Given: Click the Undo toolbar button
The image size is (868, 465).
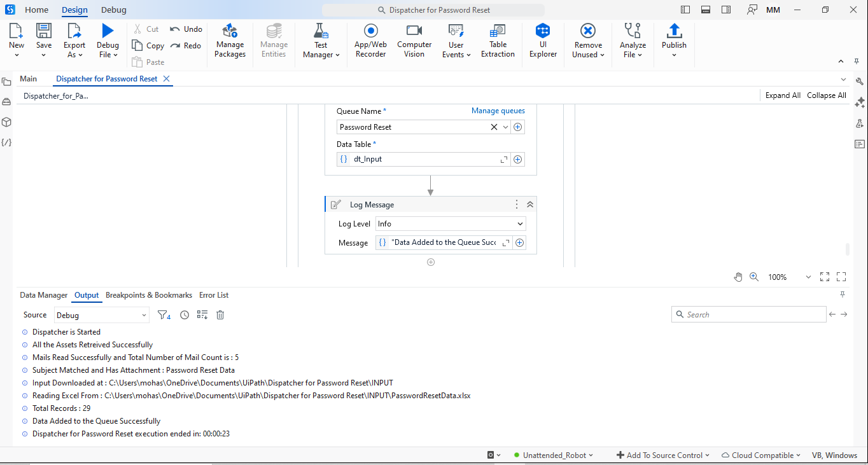Looking at the screenshot, I should [x=186, y=29].
